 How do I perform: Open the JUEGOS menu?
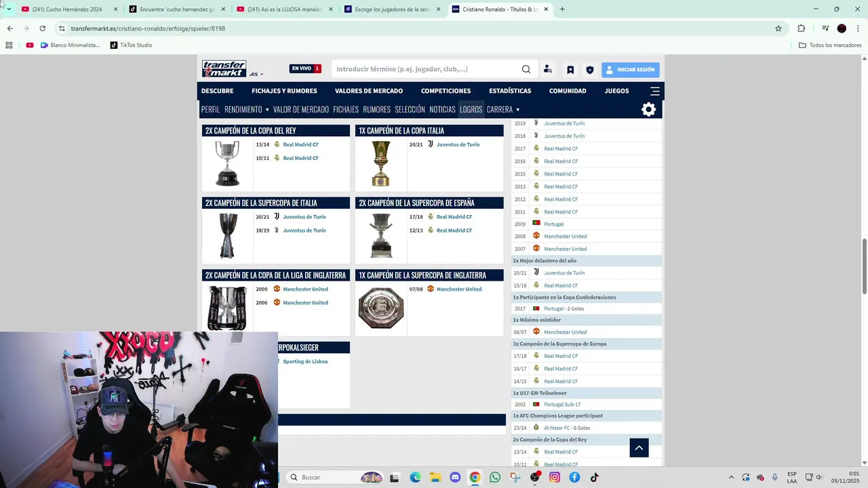tap(616, 91)
